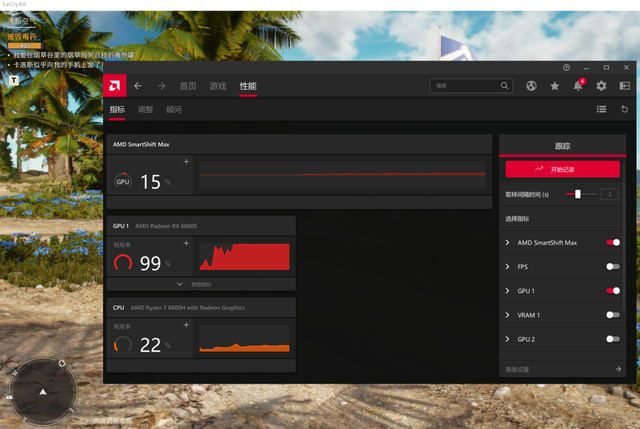Go back with the left arrow

click(138, 86)
